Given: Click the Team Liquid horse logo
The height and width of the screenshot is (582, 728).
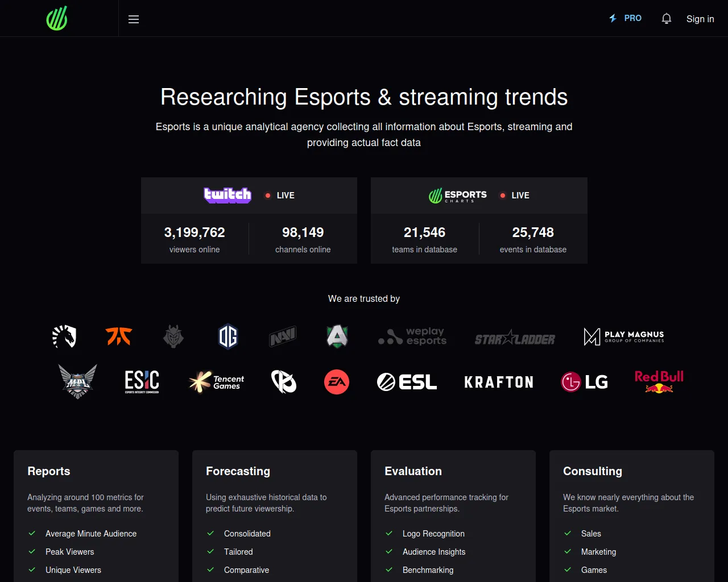Looking at the screenshot, I should click(64, 336).
